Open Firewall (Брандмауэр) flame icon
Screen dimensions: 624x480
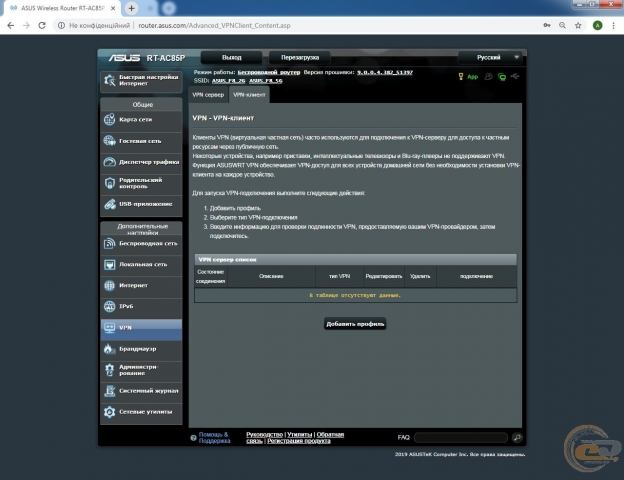(109, 349)
